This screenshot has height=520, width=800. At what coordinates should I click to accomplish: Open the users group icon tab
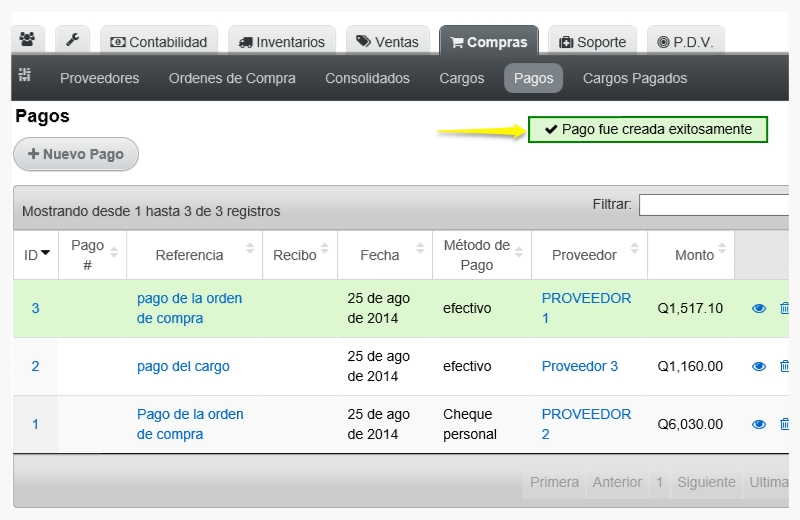pos(28,39)
